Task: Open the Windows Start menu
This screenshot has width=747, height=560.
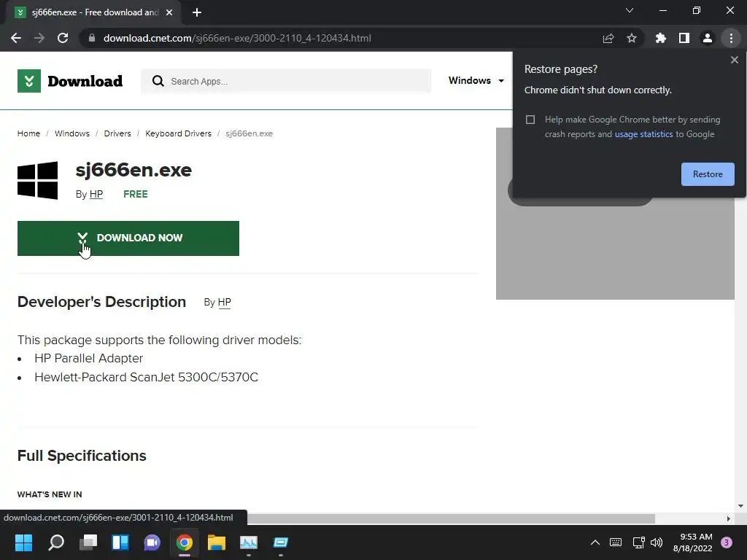Action: pyautogui.click(x=23, y=542)
